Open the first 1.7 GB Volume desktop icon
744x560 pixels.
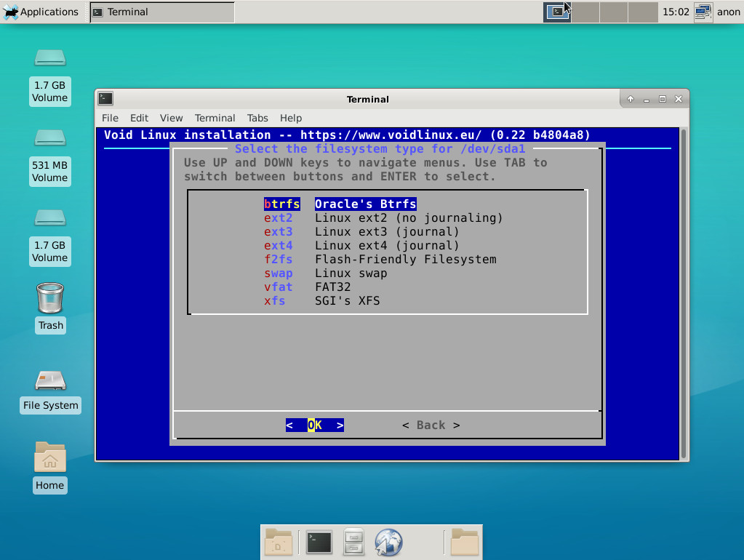click(50, 77)
